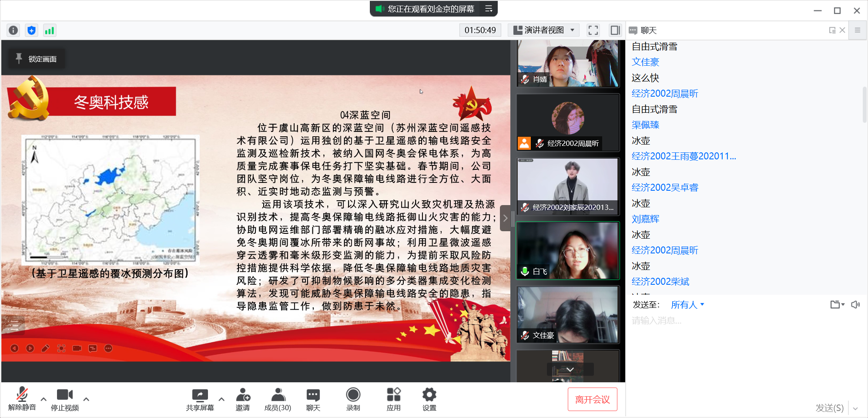This screenshot has height=418, width=868.
Task: Open the Invite participants icon
Action: tap(243, 399)
